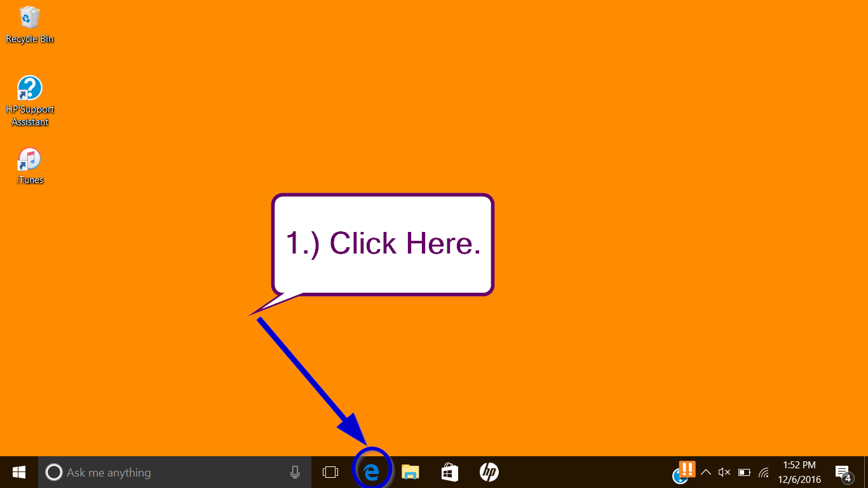The image size is (868, 488).
Task: Launch the Windows Store app
Action: click(x=450, y=472)
